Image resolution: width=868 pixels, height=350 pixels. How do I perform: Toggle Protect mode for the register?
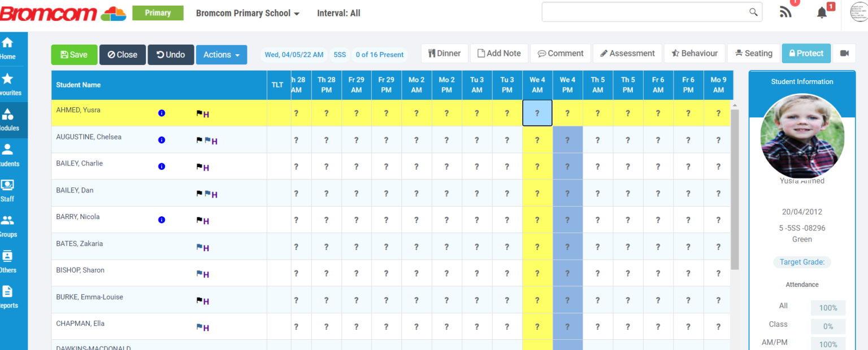[x=806, y=53]
